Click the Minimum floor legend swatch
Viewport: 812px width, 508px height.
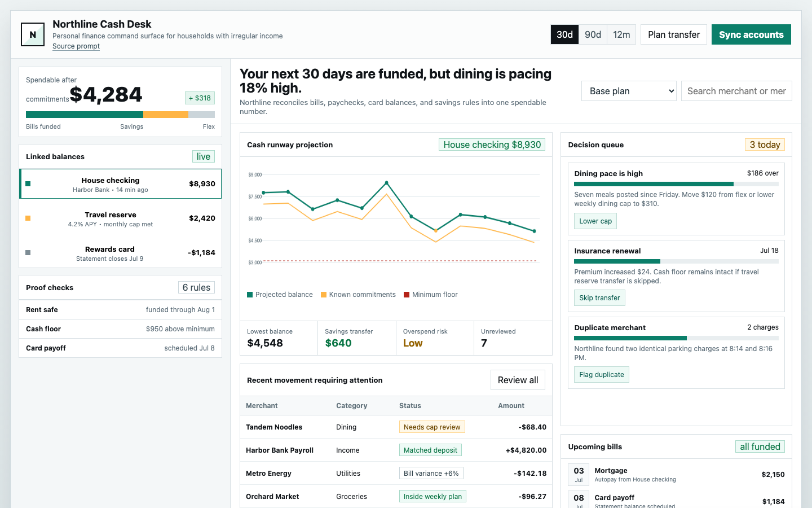click(407, 295)
